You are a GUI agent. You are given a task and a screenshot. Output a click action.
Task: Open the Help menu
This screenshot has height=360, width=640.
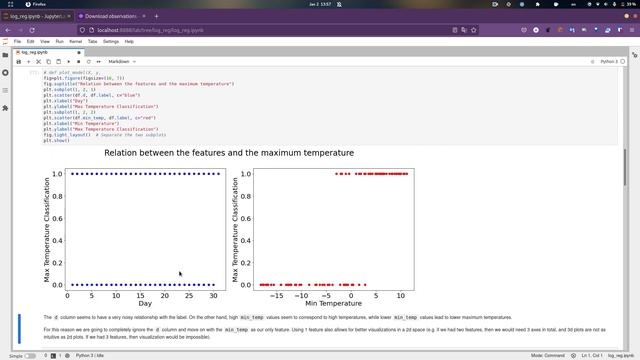(129, 42)
